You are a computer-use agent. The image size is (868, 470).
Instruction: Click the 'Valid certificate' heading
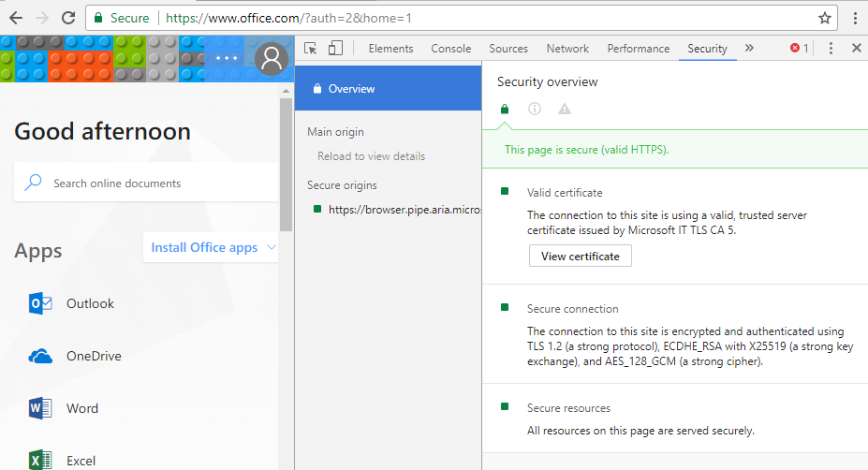[x=565, y=193]
